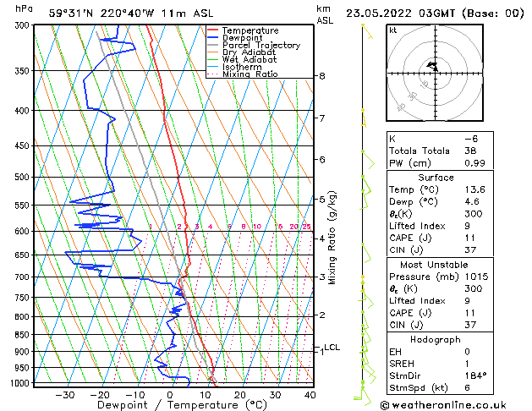Image resolution: width=532 pixels, height=411 pixels.
Task: Click the 'Mixing Ratio (g/kg)' vertical axis label
Action: (332, 238)
